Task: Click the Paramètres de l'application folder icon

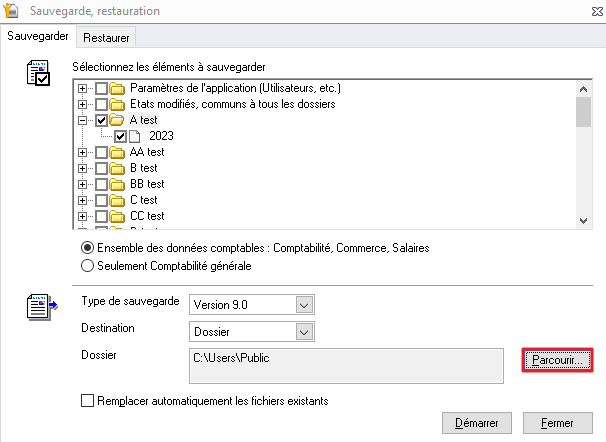Action: 118,88
